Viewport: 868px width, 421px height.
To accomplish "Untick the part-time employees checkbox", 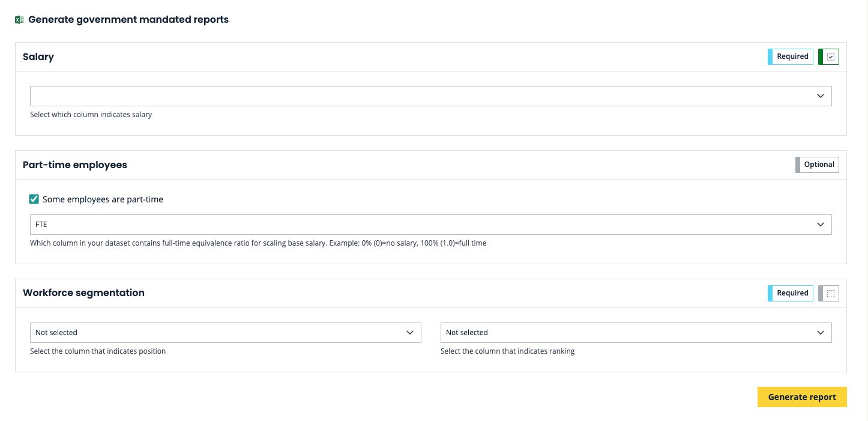I will pos(34,199).
